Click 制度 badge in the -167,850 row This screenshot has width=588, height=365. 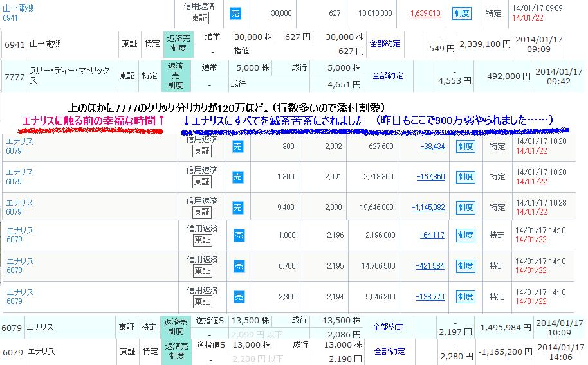click(465, 177)
